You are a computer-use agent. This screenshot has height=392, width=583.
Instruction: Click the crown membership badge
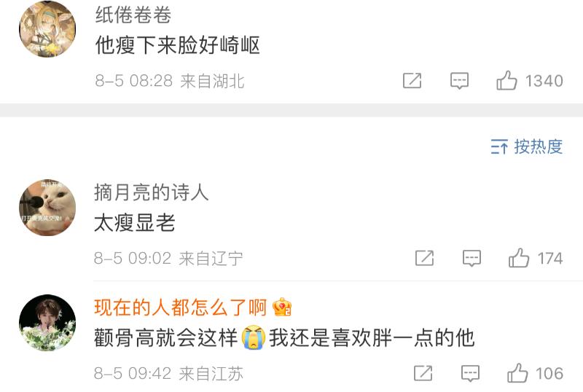coord(282,307)
